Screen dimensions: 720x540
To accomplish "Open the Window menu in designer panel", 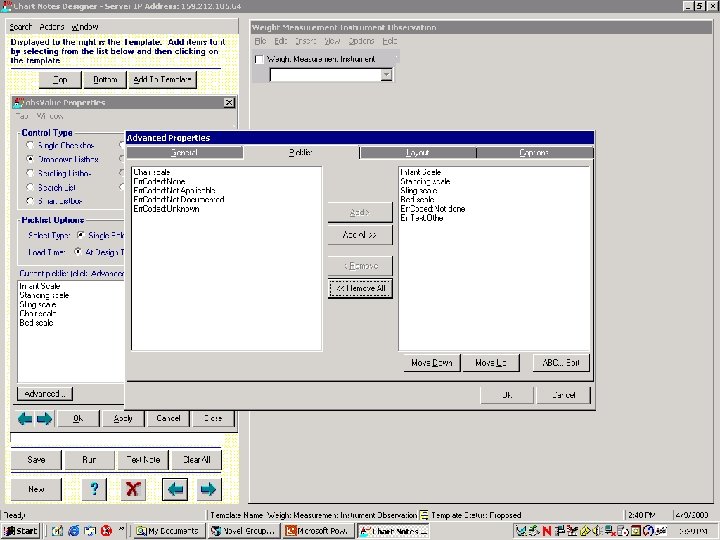I will click(84, 27).
